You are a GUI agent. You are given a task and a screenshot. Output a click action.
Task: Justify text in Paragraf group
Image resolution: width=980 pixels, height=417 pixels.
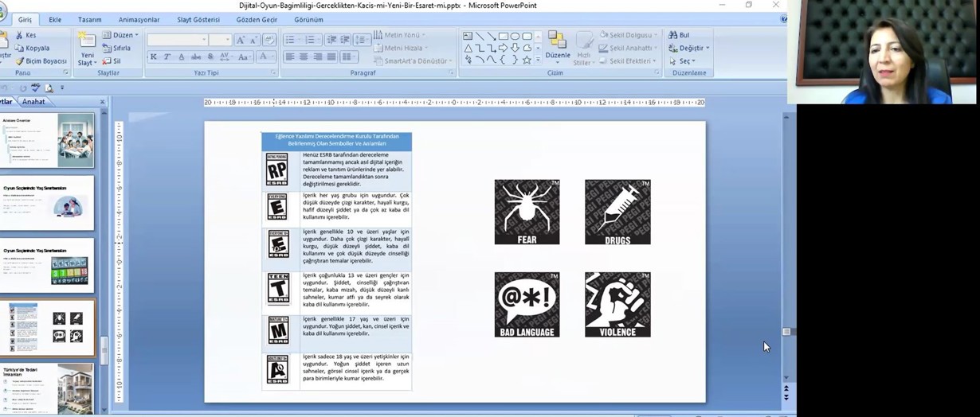(330, 57)
